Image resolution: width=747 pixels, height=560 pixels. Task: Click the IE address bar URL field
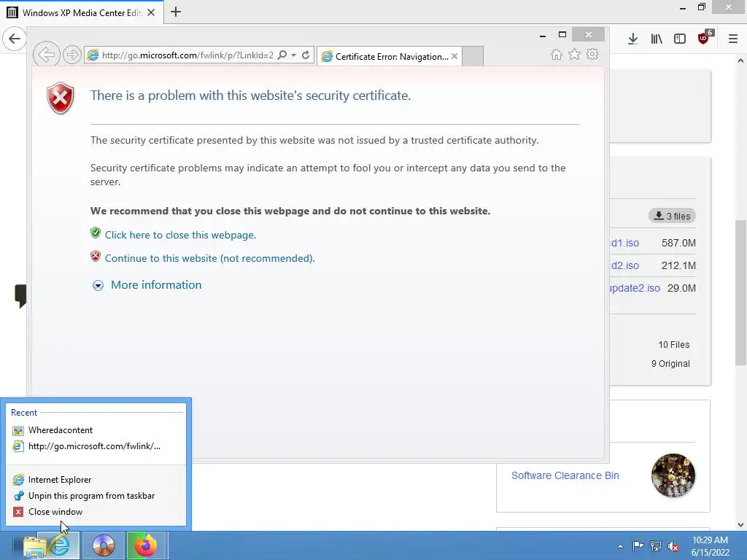tap(187, 55)
